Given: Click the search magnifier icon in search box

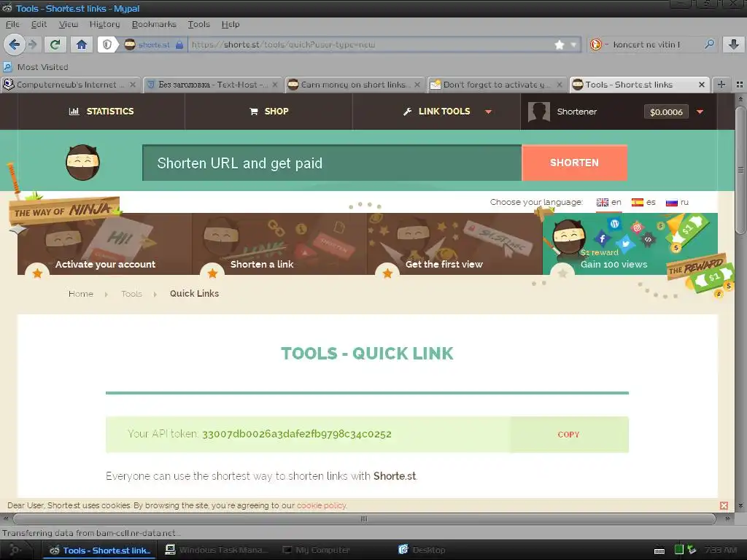Looking at the screenshot, I should coord(709,44).
